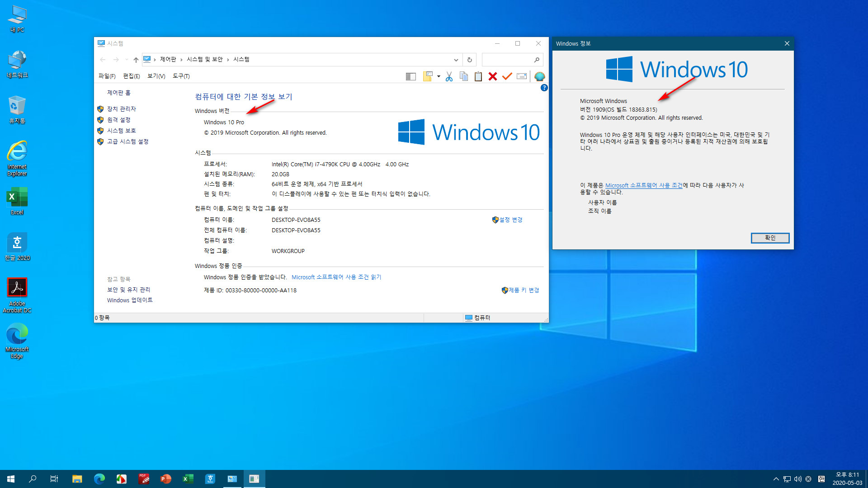Open Internet Explorer desktop icon

click(17, 159)
